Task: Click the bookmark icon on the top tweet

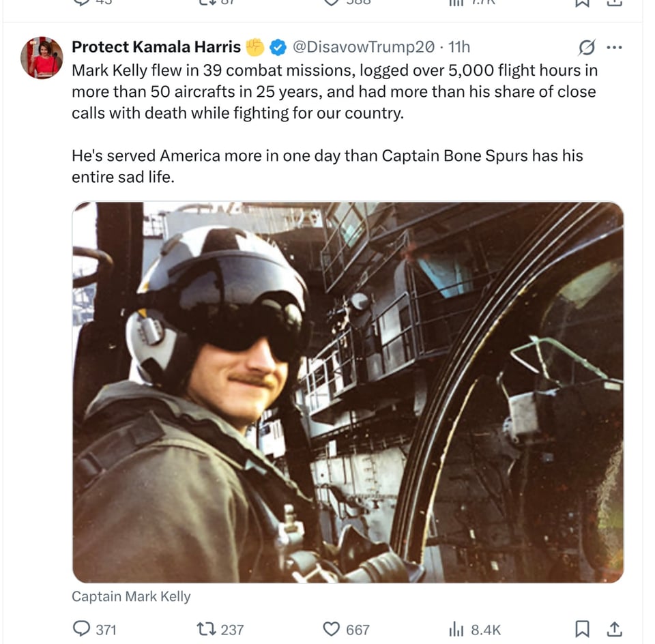Action: pos(583,3)
